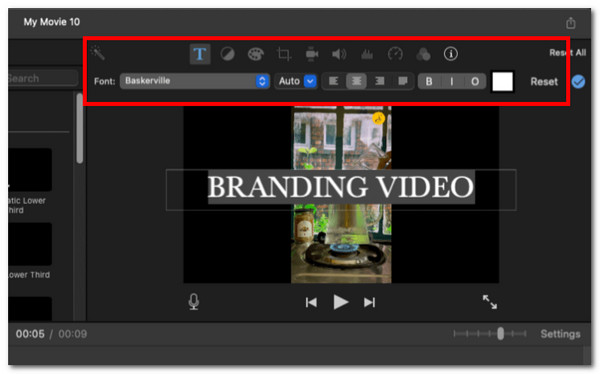Select the BRANDING VIDEO title text
The height and width of the screenshot is (374, 600).
pyautogui.click(x=341, y=187)
